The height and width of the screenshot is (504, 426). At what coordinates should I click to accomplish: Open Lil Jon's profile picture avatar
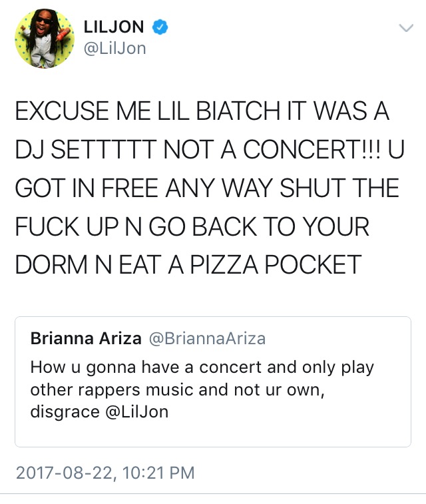coord(45,37)
